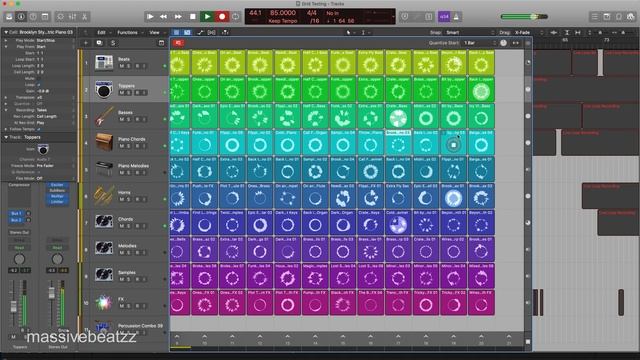Solo the Chords track
The image size is (640, 360).
129,226
